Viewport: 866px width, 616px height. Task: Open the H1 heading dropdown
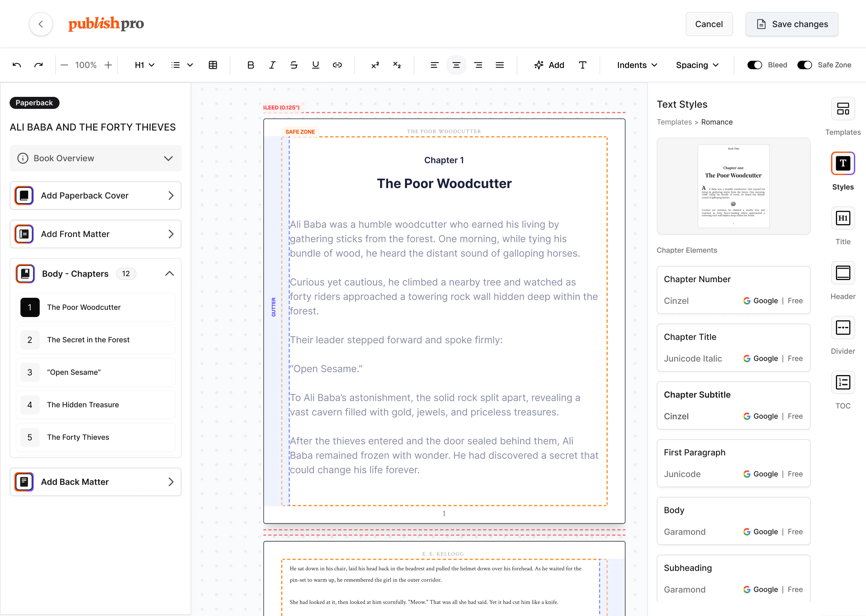tap(144, 65)
